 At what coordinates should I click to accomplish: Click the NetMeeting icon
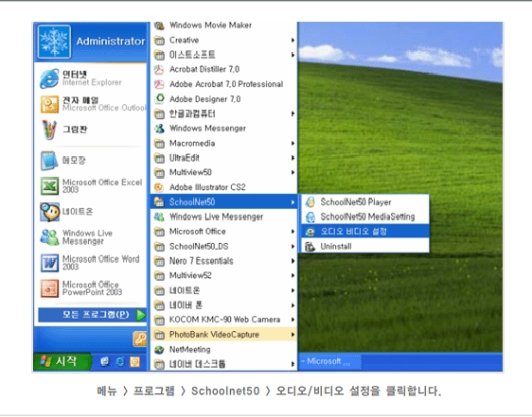coord(159,350)
